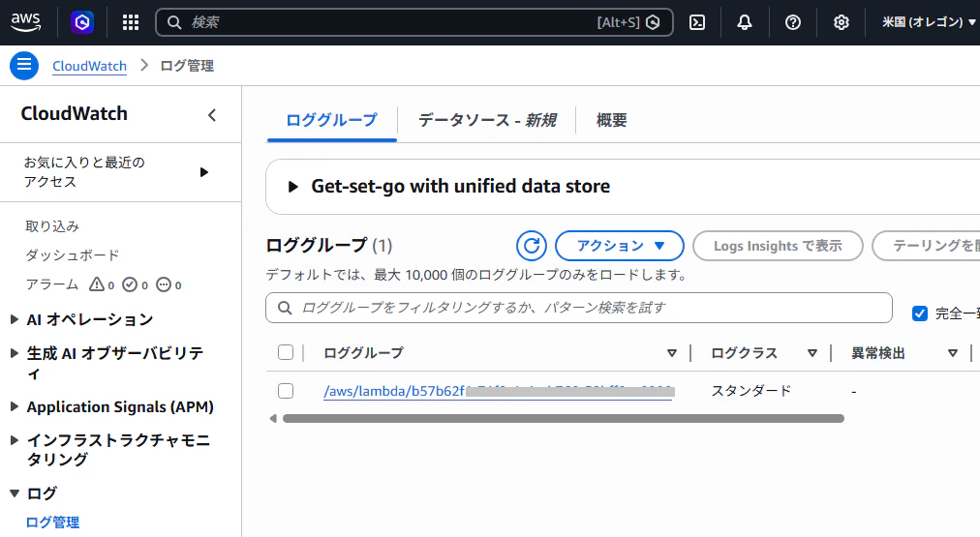Screen dimensions: 980x537
Task: Click the スタンダード log class cell
Action: pyautogui.click(x=751, y=391)
